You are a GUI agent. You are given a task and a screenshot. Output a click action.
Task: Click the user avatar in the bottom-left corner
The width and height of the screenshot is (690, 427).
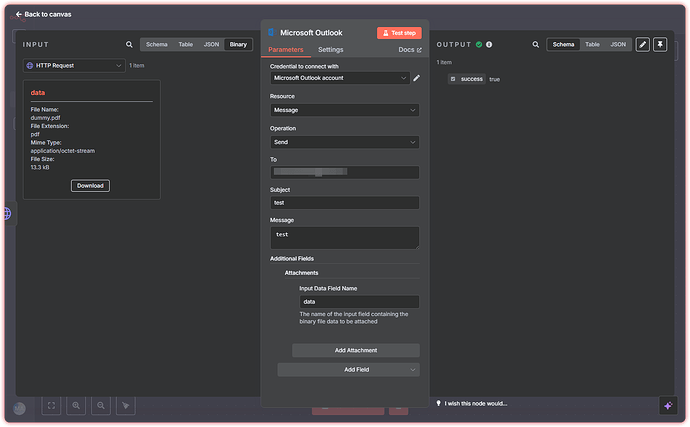19,409
